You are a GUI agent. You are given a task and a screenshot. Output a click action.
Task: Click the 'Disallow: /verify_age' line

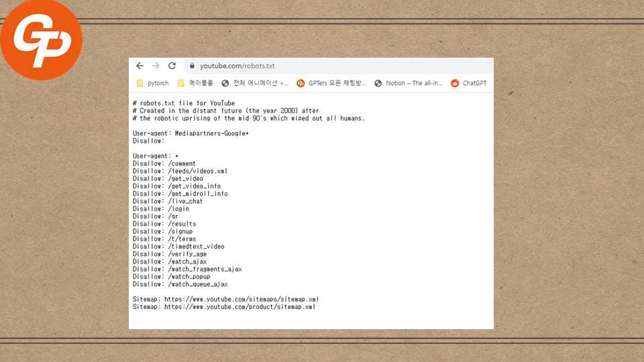pos(170,254)
